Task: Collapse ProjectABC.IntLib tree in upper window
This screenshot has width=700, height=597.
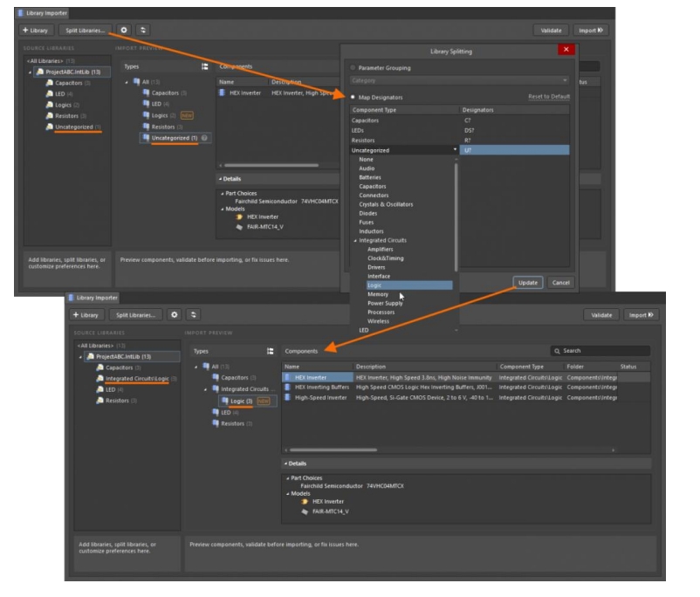Action: [30, 72]
